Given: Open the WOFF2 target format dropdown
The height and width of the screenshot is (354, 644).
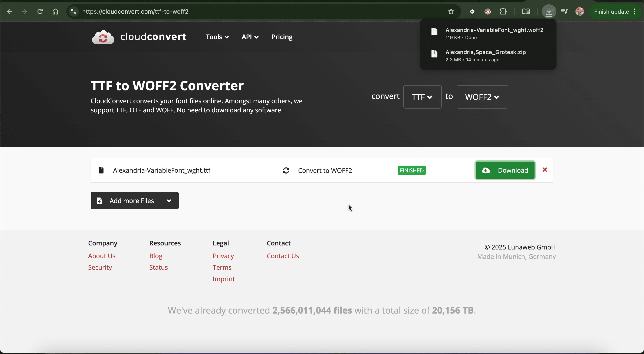Looking at the screenshot, I should point(482,97).
